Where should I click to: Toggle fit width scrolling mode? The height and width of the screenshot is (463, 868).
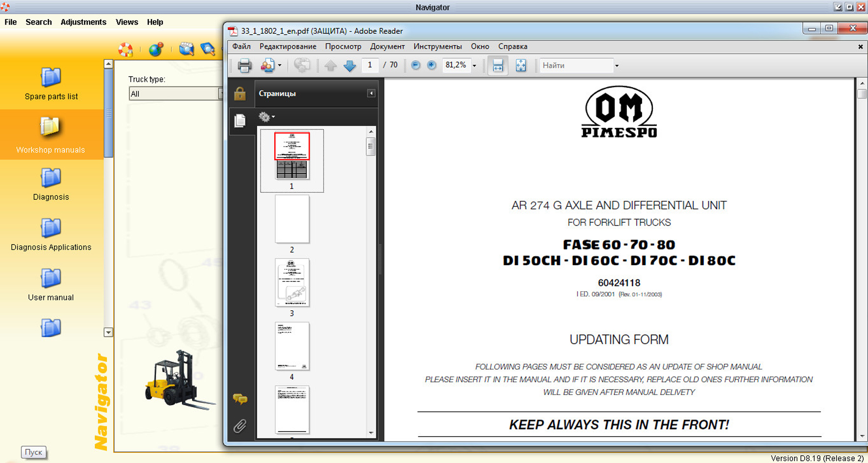click(498, 66)
